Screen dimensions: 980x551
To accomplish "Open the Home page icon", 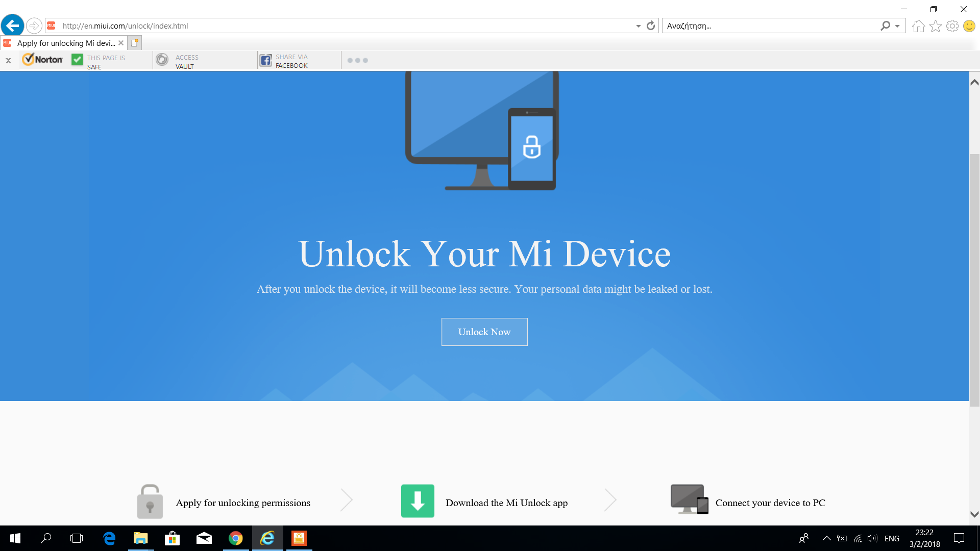I will pos(918,26).
